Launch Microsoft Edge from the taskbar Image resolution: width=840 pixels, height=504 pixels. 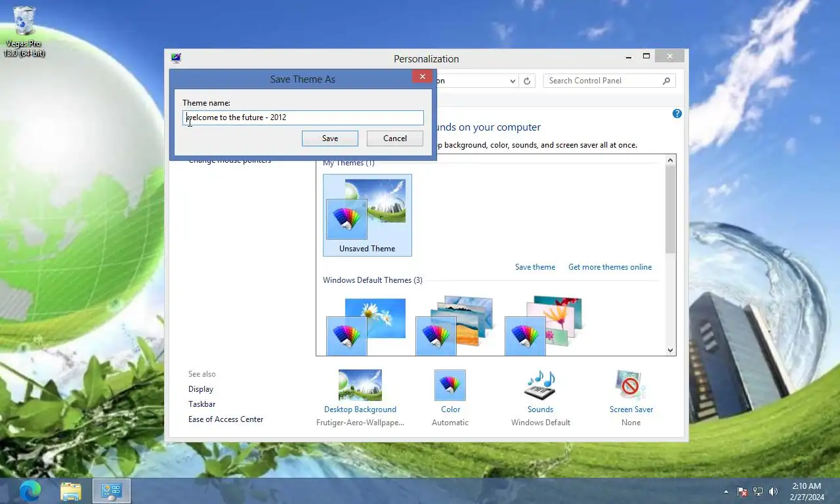point(30,491)
